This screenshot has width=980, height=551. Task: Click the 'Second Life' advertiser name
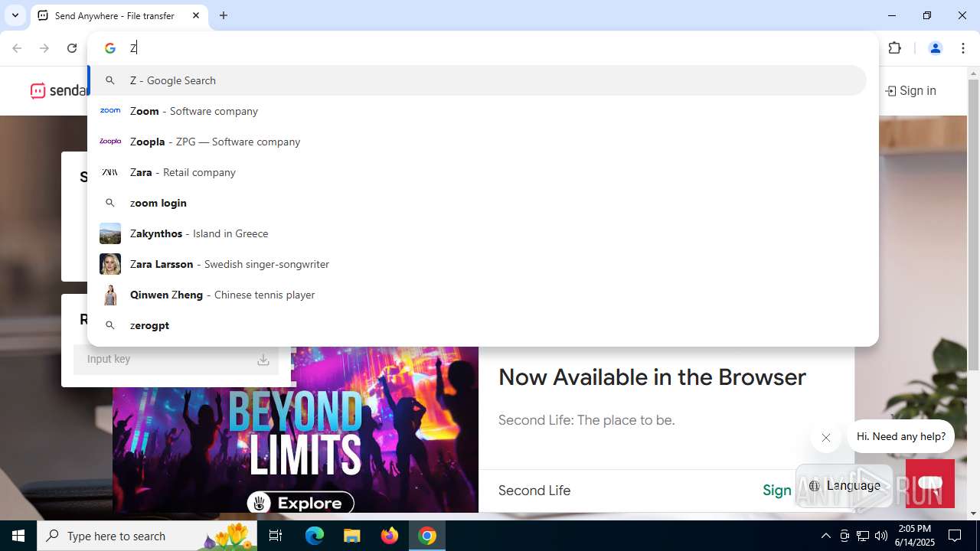(534, 491)
